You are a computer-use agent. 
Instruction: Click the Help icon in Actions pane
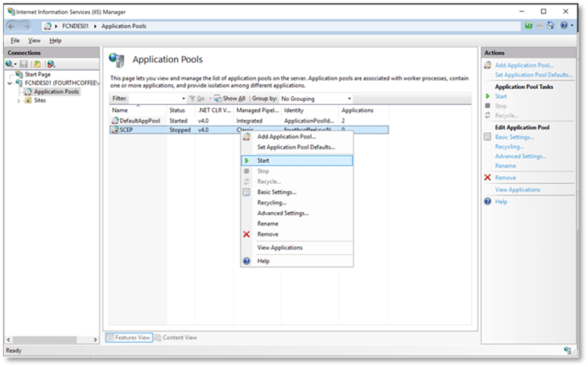tap(488, 202)
